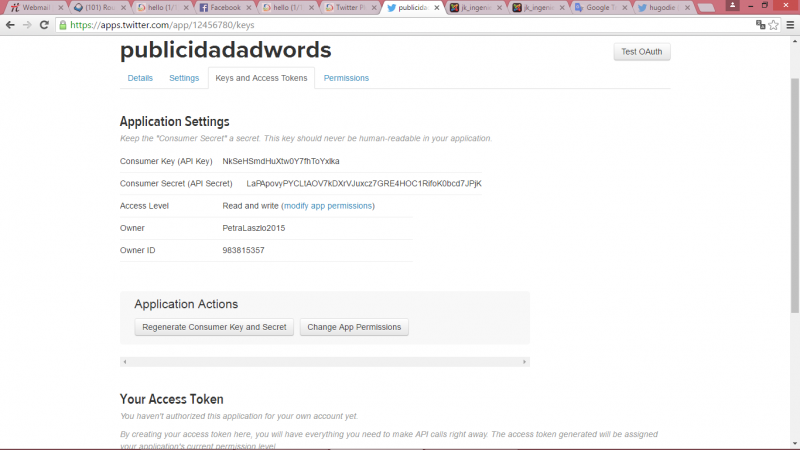Click the translate page icon in address bar

pyautogui.click(x=760, y=25)
